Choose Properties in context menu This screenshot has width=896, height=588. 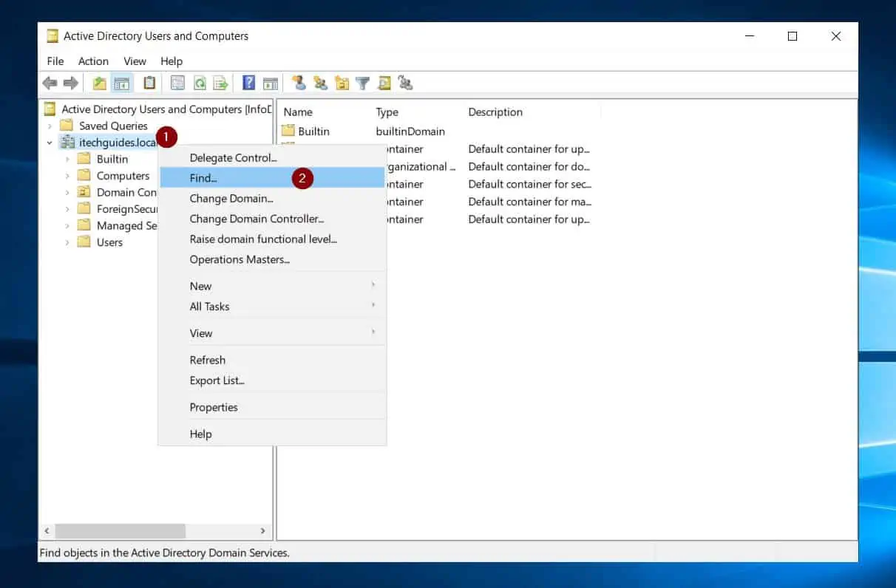(272, 407)
